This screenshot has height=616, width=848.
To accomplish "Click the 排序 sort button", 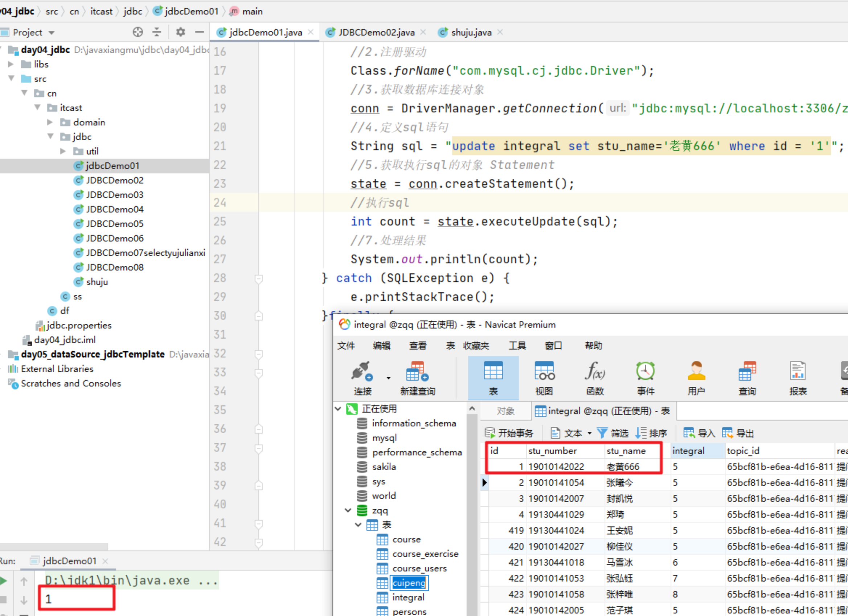I will (x=651, y=433).
